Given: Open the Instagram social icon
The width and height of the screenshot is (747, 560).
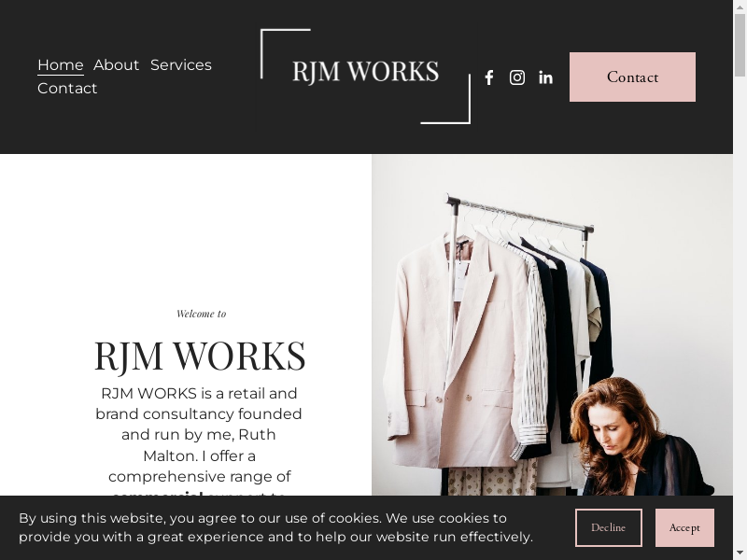Looking at the screenshot, I should [x=517, y=77].
